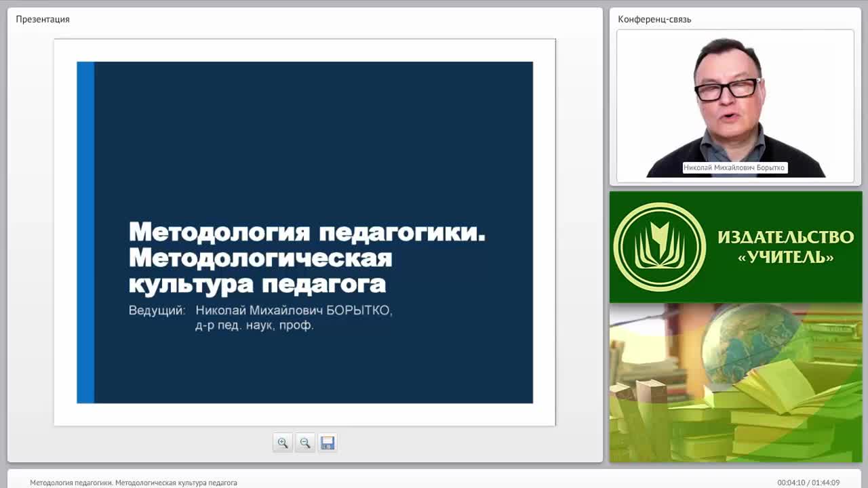Viewport: 868px width, 488px height.
Task: Click the Презентация panel title
Action: click(x=43, y=19)
